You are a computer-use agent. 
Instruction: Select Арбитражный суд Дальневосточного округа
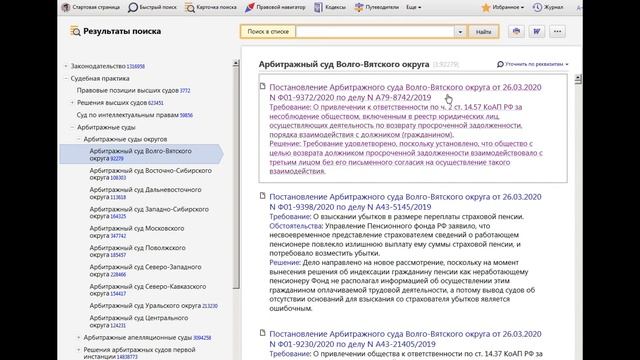(x=145, y=193)
